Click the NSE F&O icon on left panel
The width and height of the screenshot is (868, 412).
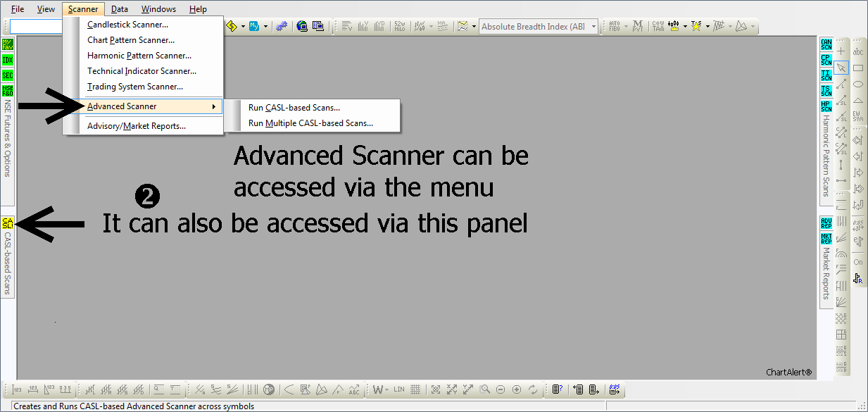(8, 91)
